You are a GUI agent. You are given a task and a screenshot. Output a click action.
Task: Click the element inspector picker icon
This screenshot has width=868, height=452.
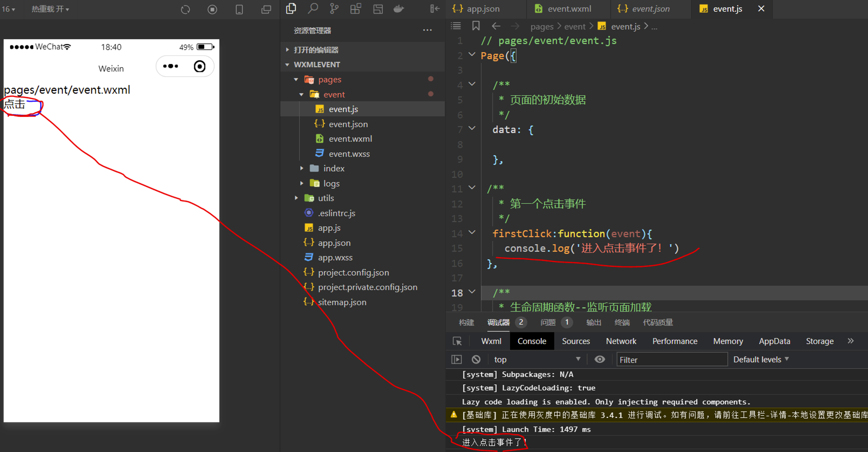[457, 341]
